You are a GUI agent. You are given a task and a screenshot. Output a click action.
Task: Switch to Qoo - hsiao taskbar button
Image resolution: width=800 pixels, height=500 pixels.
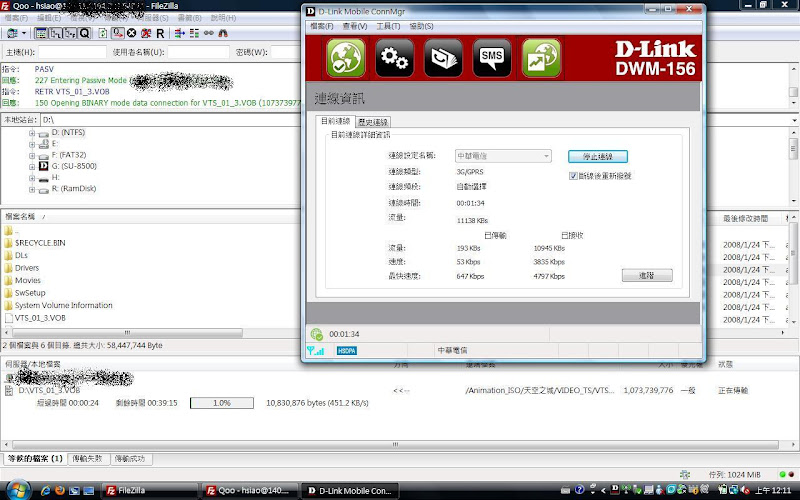pos(249,491)
